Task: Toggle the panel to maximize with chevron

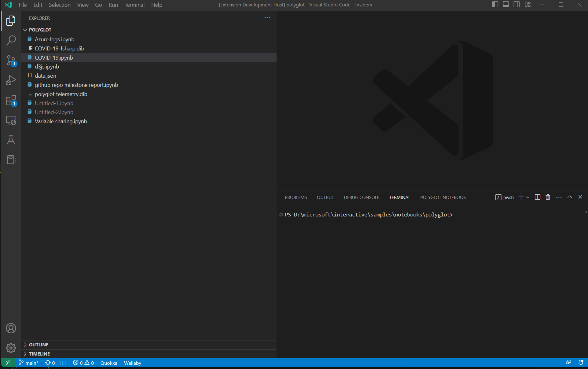Action: tap(569, 197)
